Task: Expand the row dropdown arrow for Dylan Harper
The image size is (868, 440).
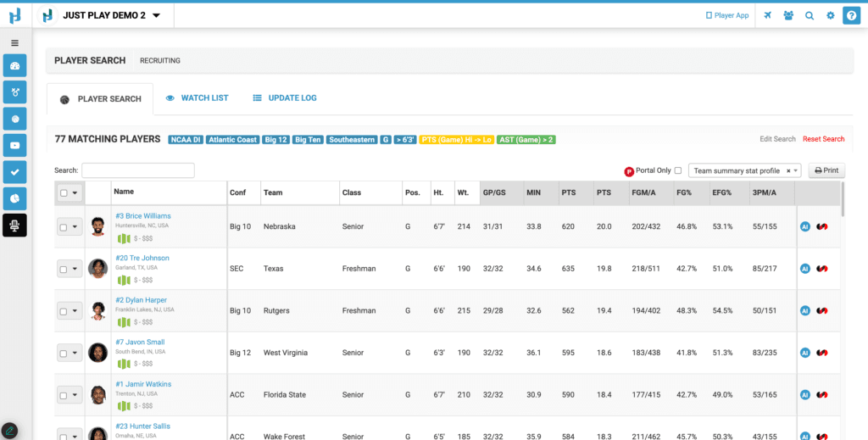Action: click(75, 311)
